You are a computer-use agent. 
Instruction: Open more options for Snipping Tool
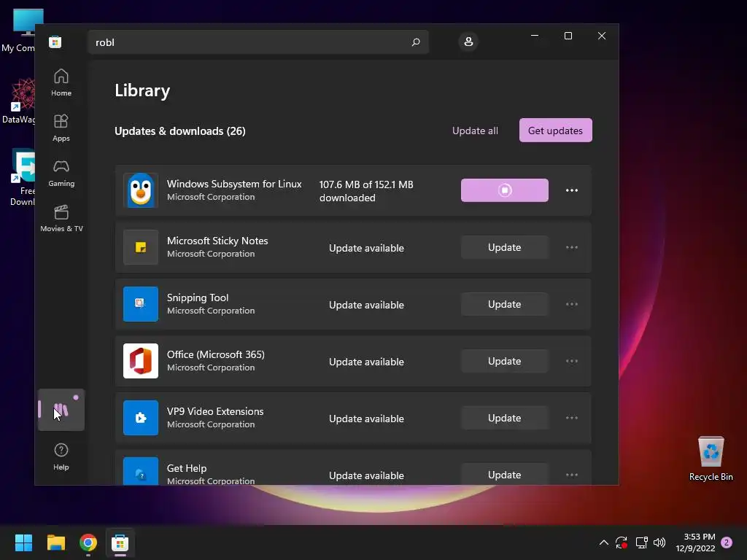[572, 304]
